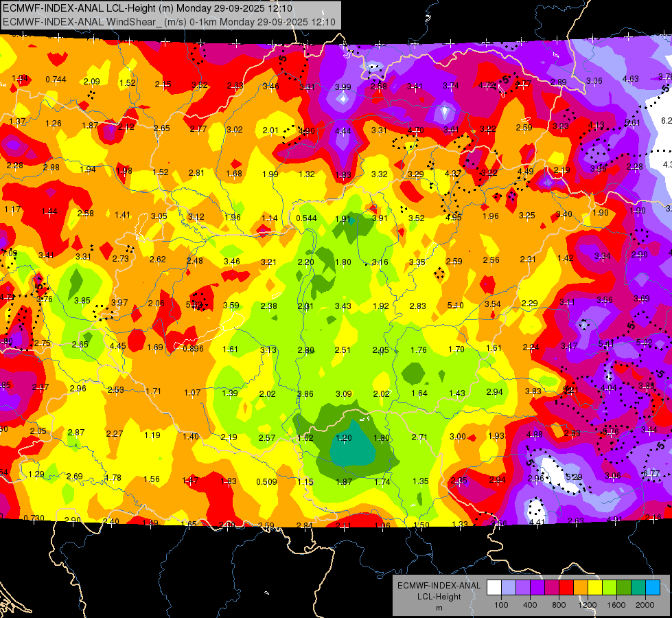Click the wind shear value 3.54
Screen dimensions: 672x618
click(493, 304)
